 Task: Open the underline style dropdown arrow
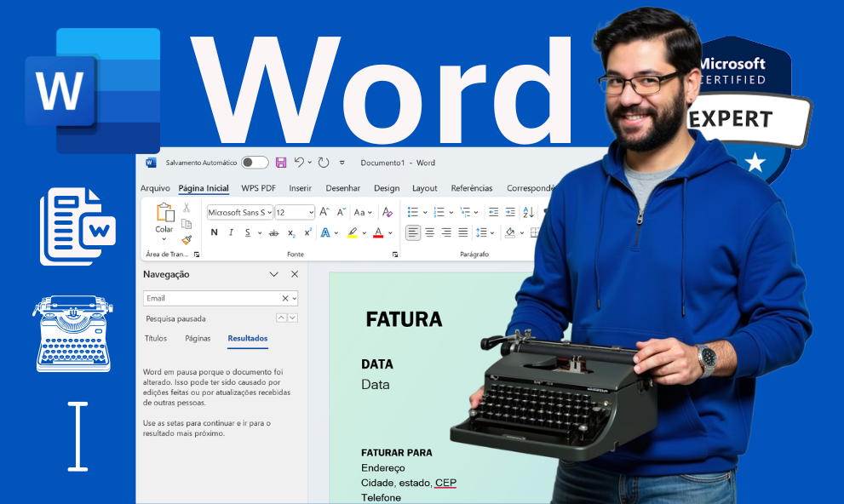(x=260, y=233)
